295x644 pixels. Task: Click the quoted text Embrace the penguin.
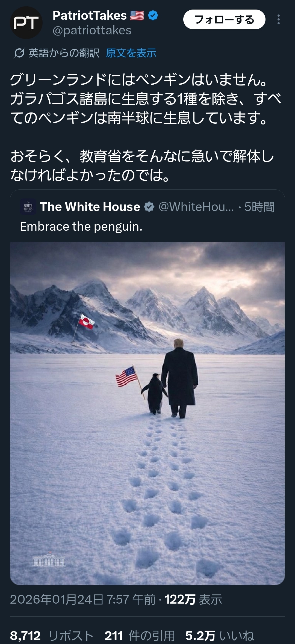(81, 227)
